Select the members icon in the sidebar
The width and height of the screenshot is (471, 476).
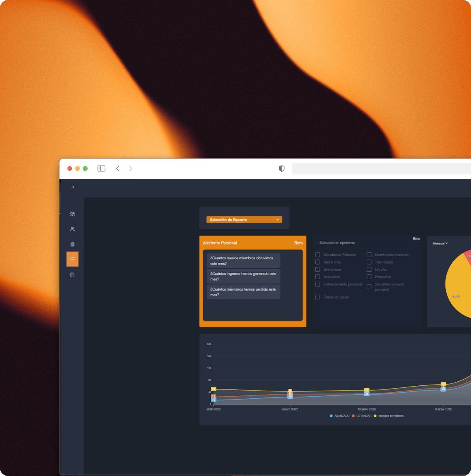[x=72, y=229]
